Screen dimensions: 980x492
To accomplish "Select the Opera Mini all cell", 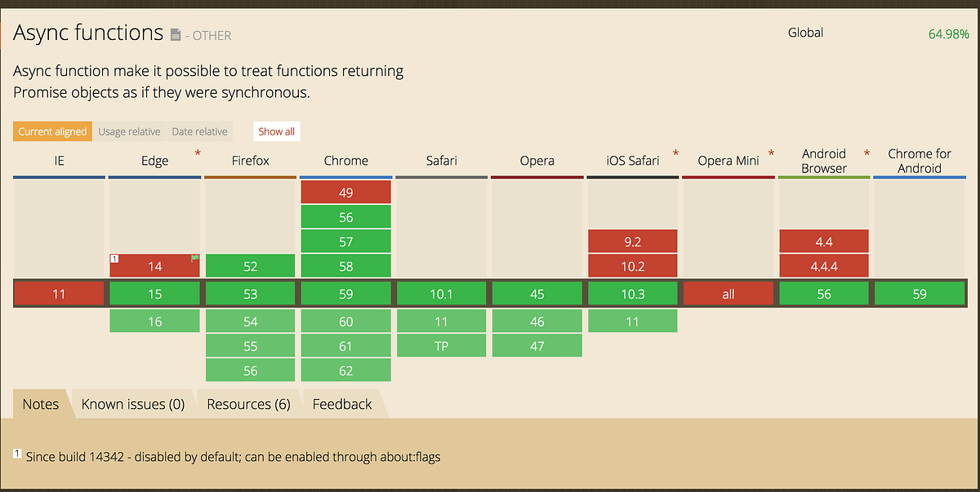I will pyautogui.click(x=728, y=292).
